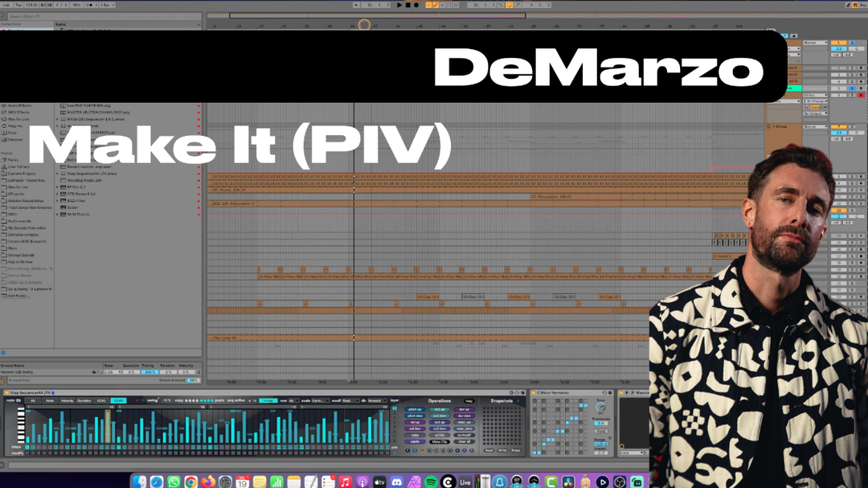Launch Google Chrome from the dock
The image size is (868, 488).
point(190,482)
